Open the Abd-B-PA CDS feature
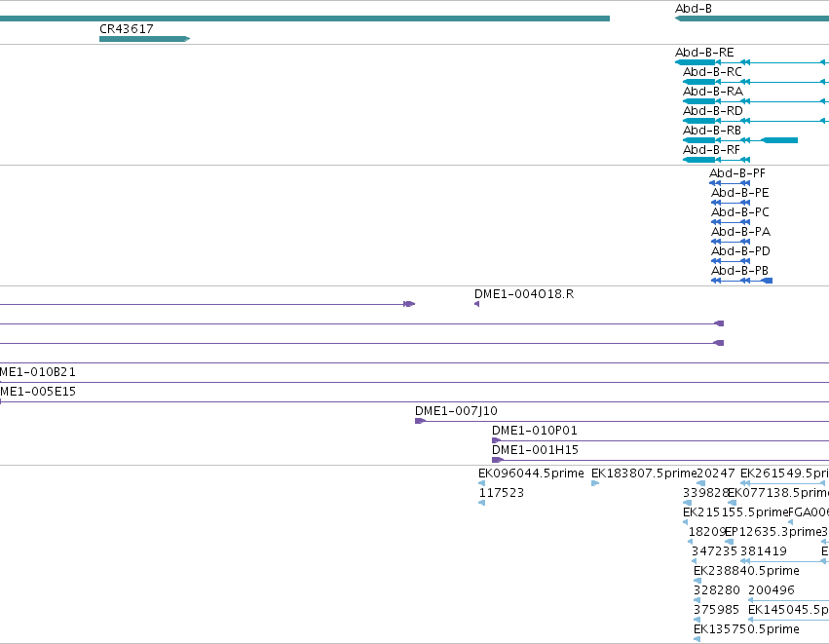The height and width of the screenshot is (644, 829). [x=731, y=242]
